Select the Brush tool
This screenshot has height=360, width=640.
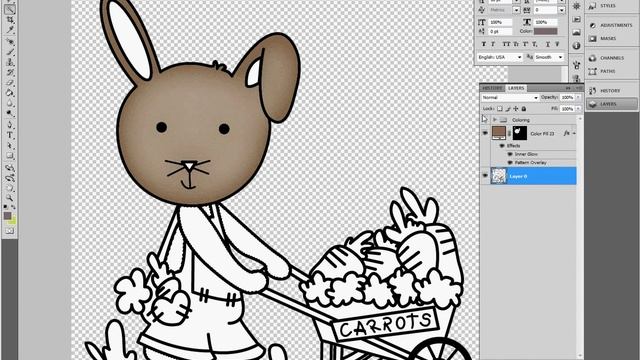pyautogui.click(x=10, y=52)
